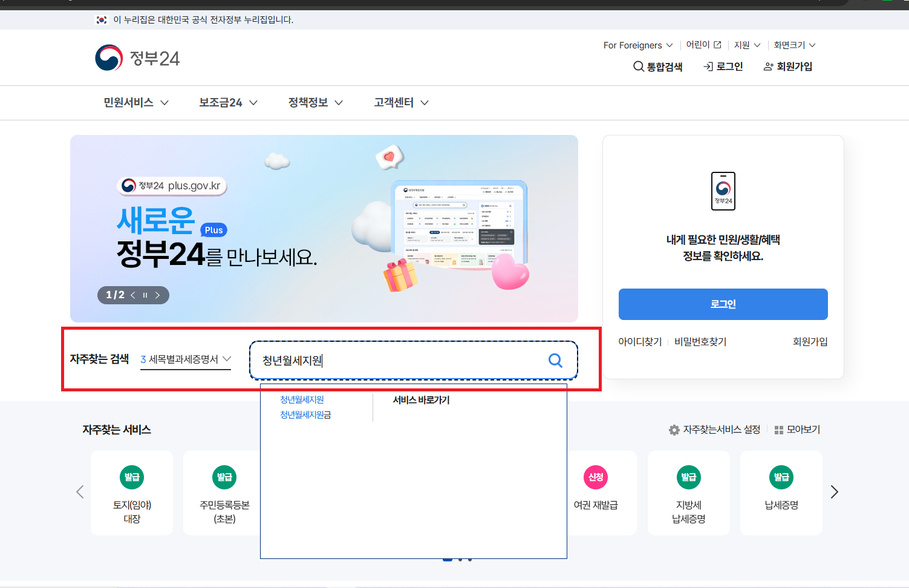
Task: Click 회원가입 under the login panel
Action: click(x=810, y=342)
